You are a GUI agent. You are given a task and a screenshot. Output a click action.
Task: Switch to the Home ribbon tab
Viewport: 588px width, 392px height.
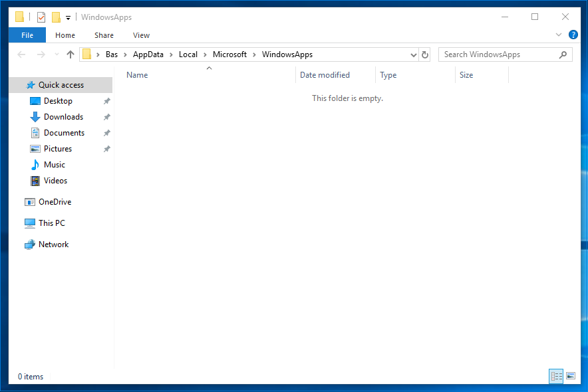point(65,35)
